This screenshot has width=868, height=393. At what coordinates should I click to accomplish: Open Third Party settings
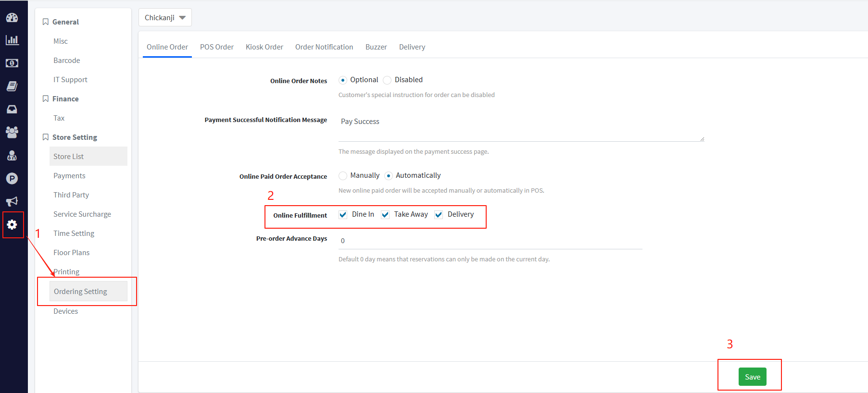click(x=88, y=195)
